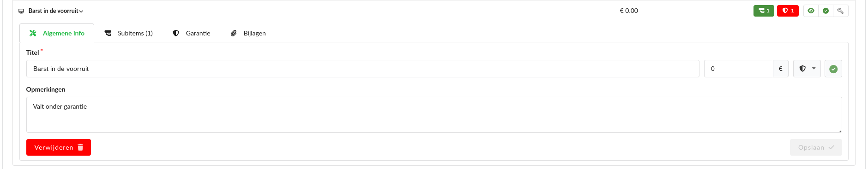Open the Garantie tab

coord(191,33)
